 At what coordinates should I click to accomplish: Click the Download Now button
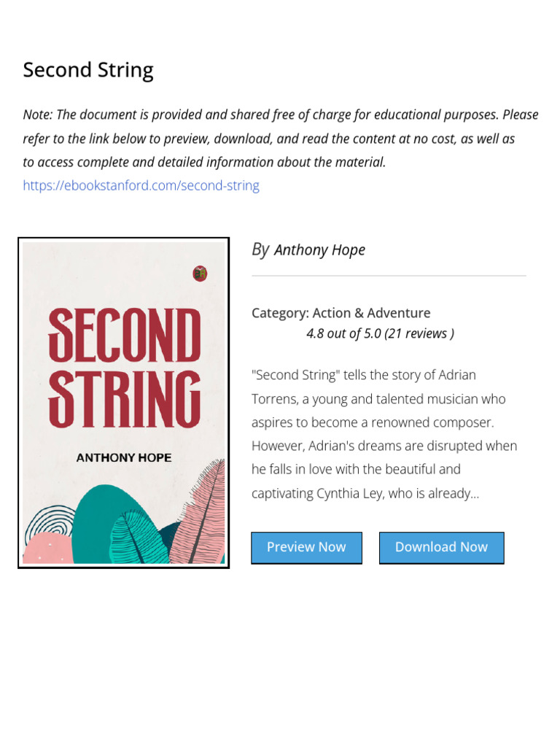coord(441,547)
